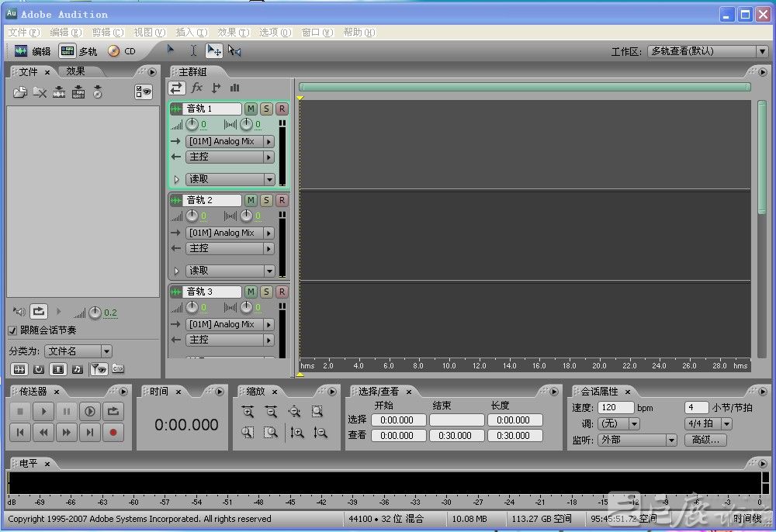
Task: Open 音轨 1 input Analog Mix menu
Action: pyautogui.click(x=230, y=141)
